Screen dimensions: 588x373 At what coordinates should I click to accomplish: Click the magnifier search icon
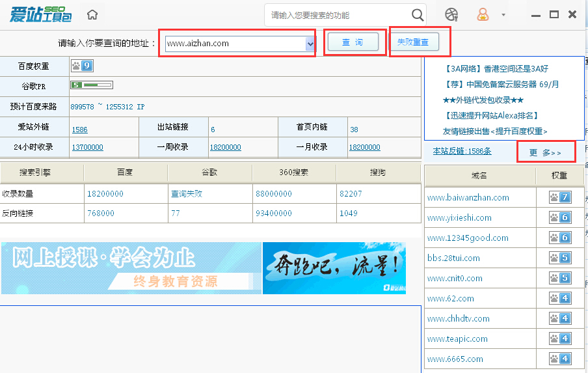[x=418, y=15]
